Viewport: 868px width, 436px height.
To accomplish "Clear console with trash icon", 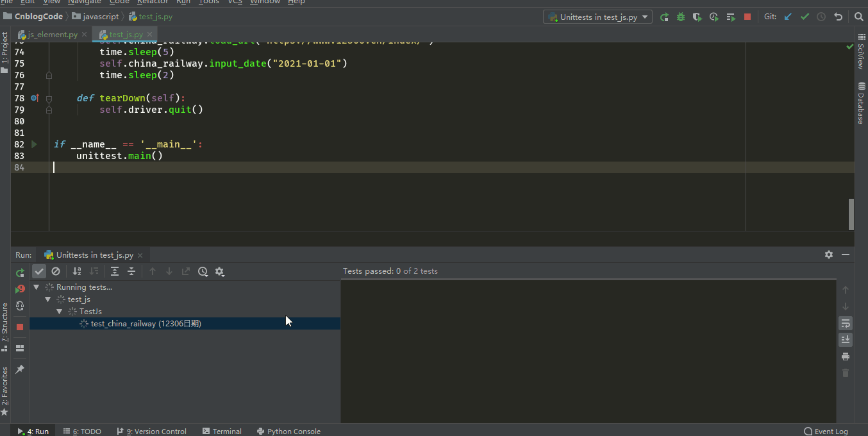I will 846,373.
